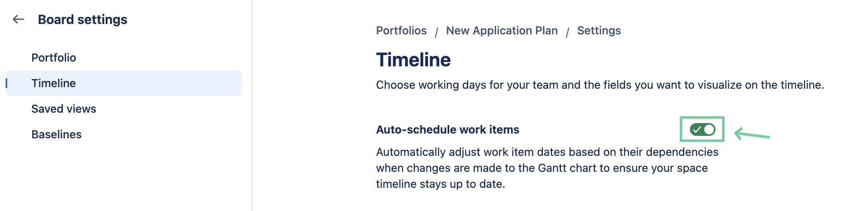Click the blue selection bar beside Timeline

click(x=6, y=83)
